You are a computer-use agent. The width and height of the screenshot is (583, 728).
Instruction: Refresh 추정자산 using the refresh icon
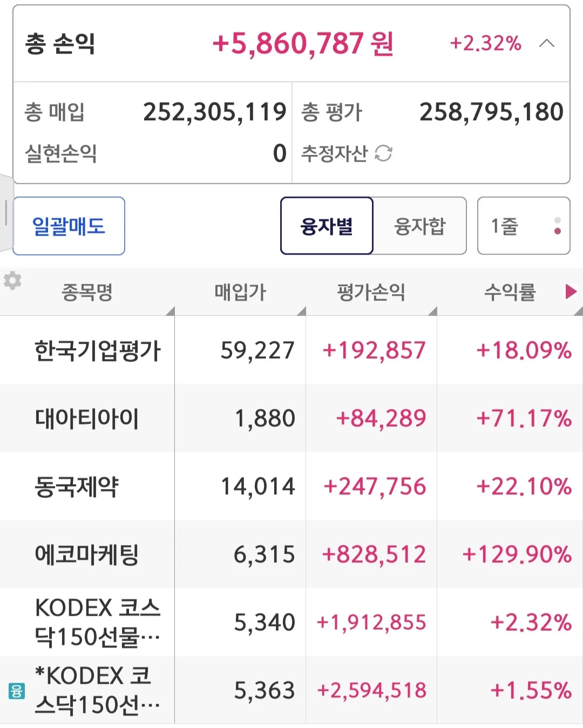point(383,153)
